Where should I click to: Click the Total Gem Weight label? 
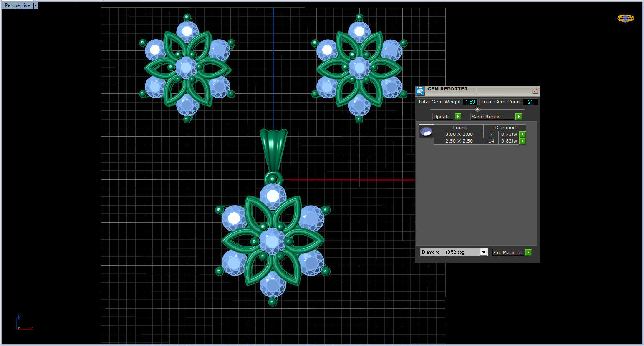(x=439, y=102)
